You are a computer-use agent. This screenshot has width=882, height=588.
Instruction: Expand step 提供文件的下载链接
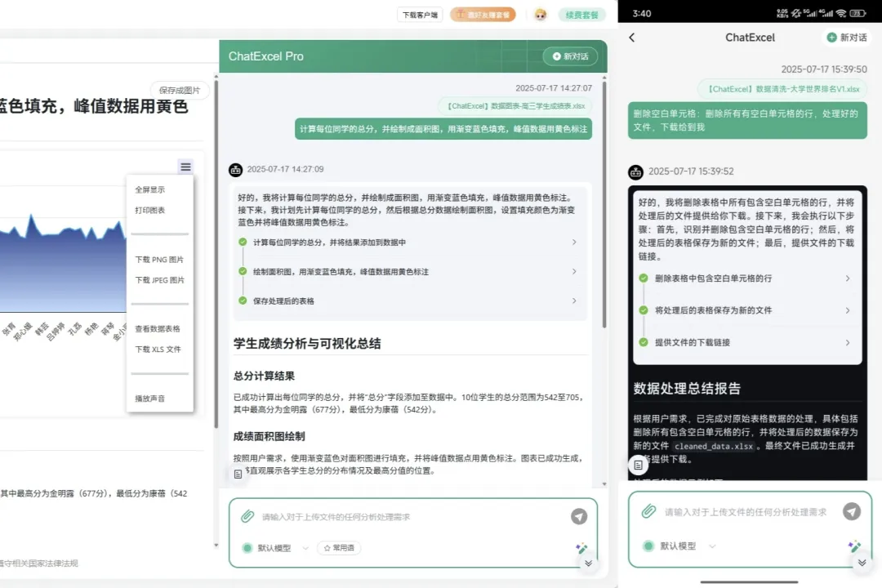tap(747, 343)
